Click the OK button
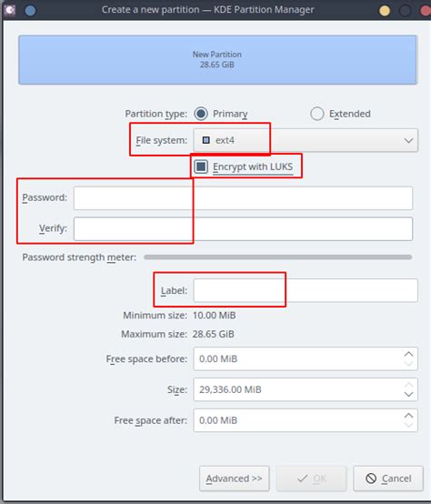The height and width of the screenshot is (504, 431). (312, 479)
